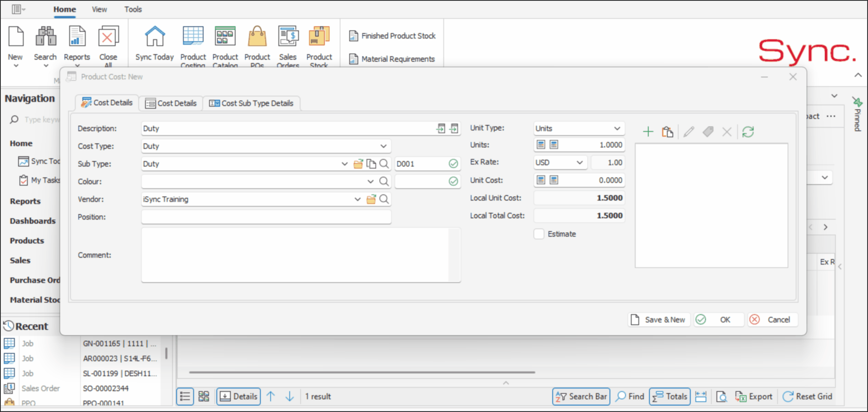Open the Reports ribbon icon
The image size is (868, 412).
tap(77, 36)
